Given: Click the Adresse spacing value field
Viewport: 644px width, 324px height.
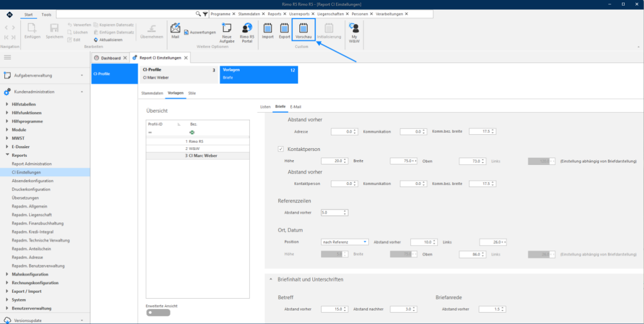Looking at the screenshot, I should [344, 132].
